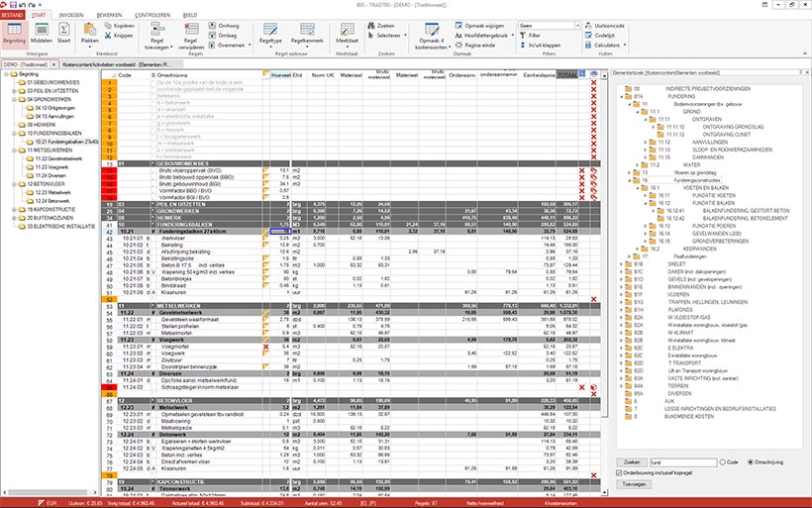The height and width of the screenshot is (508, 812).
Task: Click the Plakken paste icon
Action: pyautogui.click(x=89, y=30)
